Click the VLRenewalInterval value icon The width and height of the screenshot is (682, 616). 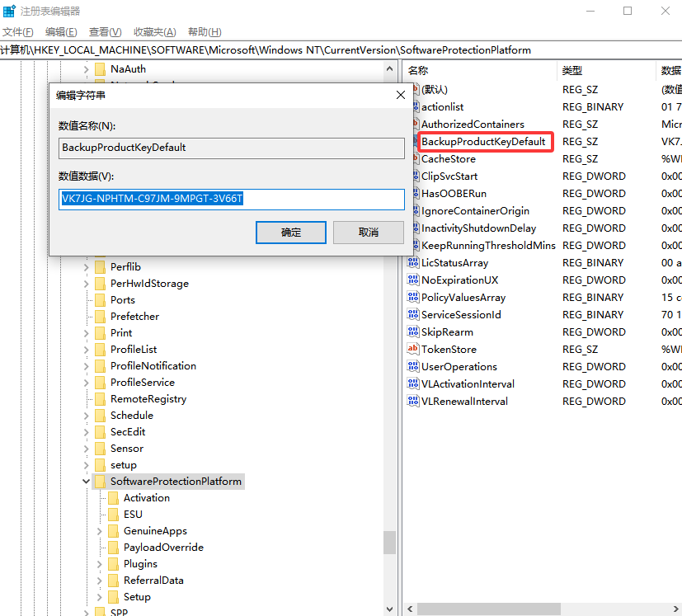tap(413, 401)
